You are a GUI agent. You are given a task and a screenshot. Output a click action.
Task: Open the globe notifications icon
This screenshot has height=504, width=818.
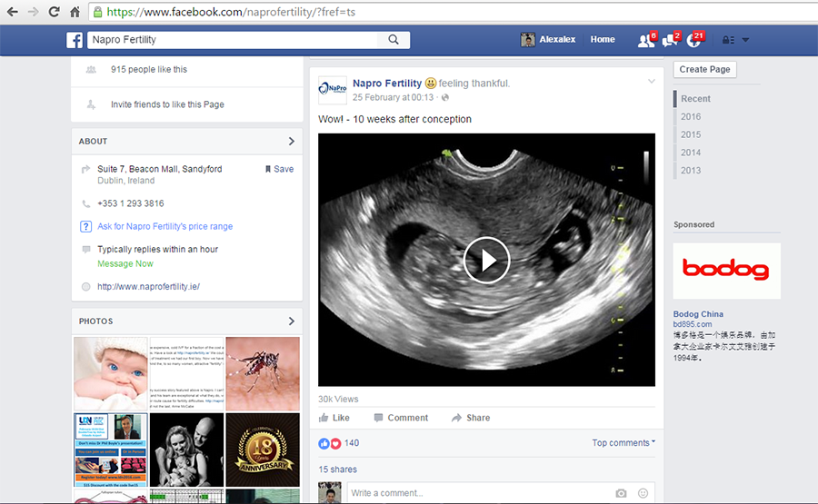pos(693,40)
